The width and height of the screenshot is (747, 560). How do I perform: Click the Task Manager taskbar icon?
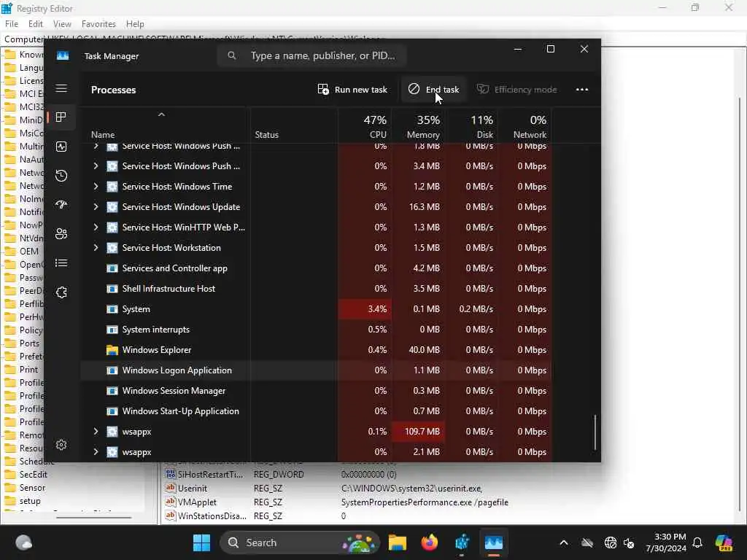pos(494,542)
